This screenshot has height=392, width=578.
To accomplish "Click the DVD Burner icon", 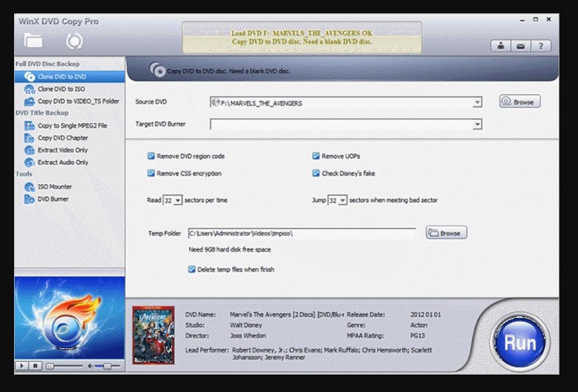I will coord(30,199).
